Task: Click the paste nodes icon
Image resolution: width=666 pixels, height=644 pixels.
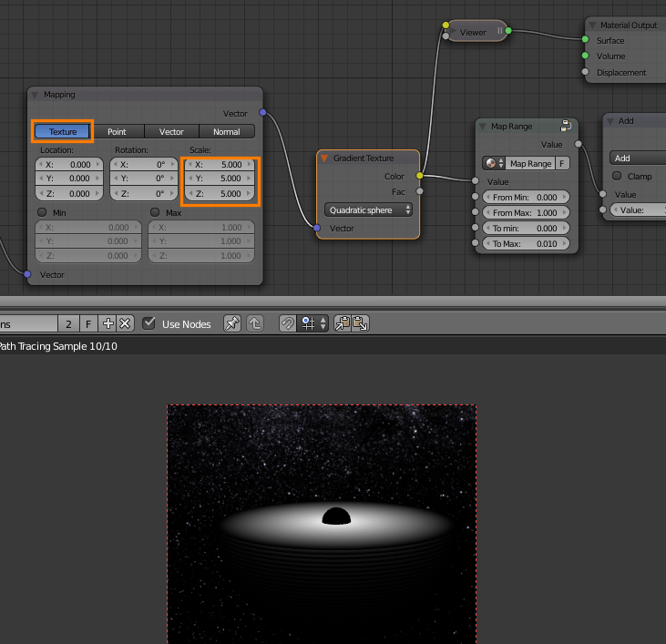Action: point(360,323)
